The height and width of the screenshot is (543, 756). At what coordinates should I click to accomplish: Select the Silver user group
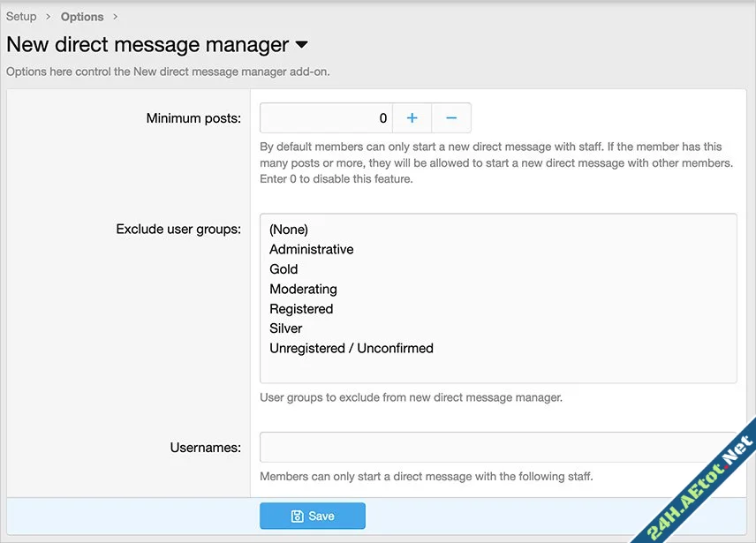coord(285,328)
